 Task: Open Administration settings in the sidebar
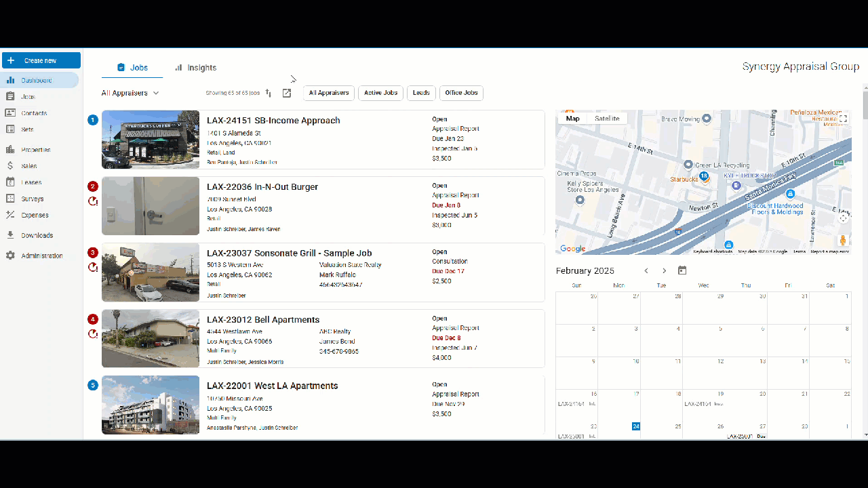point(39,256)
